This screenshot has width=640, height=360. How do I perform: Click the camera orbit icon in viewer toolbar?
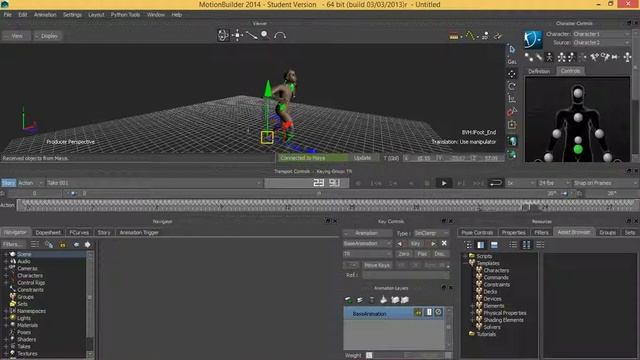223,36
